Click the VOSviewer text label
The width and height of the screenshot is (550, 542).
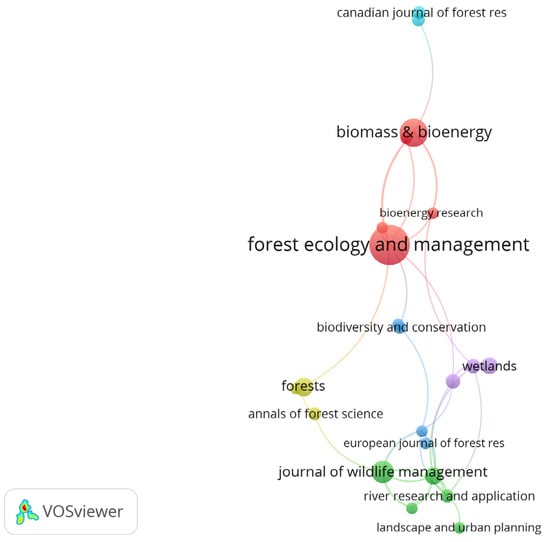click(83, 511)
